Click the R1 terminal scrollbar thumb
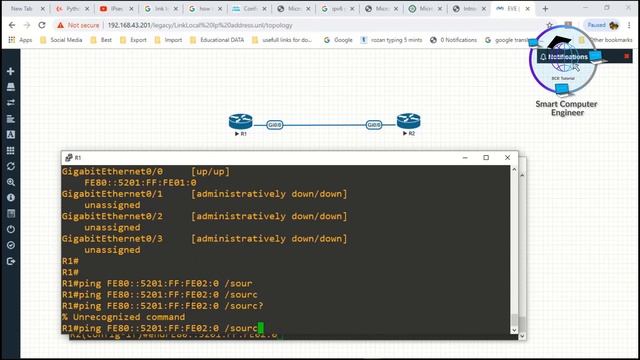The image size is (640, 360). click(514, 319)
